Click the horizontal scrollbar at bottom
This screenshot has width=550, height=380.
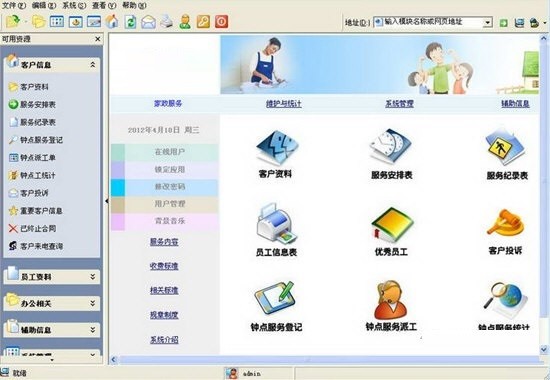(327, 359)
